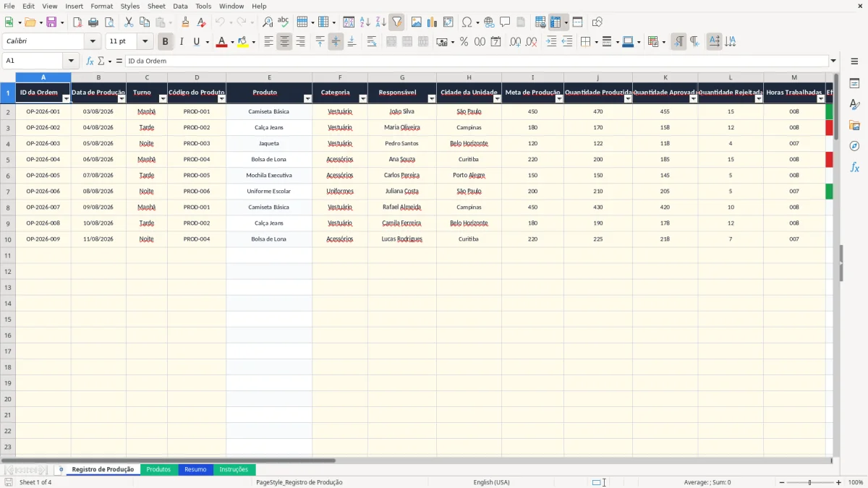
Task: Click Format as Percent icon
Action: tap(464, 42)
